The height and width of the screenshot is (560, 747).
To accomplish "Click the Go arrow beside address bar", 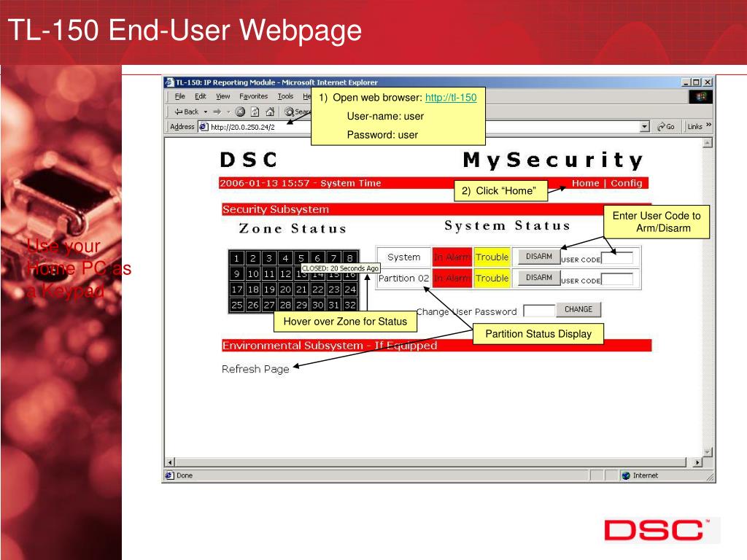I will coord(661,127).
